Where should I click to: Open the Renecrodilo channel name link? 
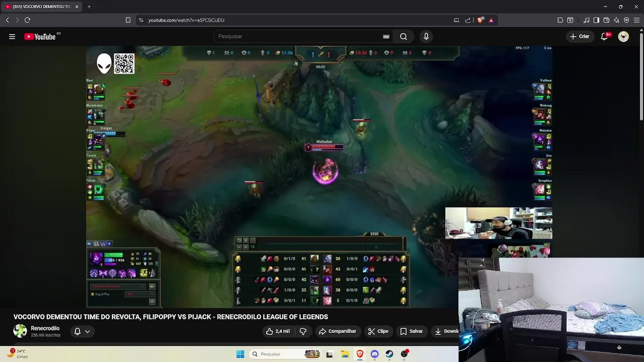coord(45,328)
